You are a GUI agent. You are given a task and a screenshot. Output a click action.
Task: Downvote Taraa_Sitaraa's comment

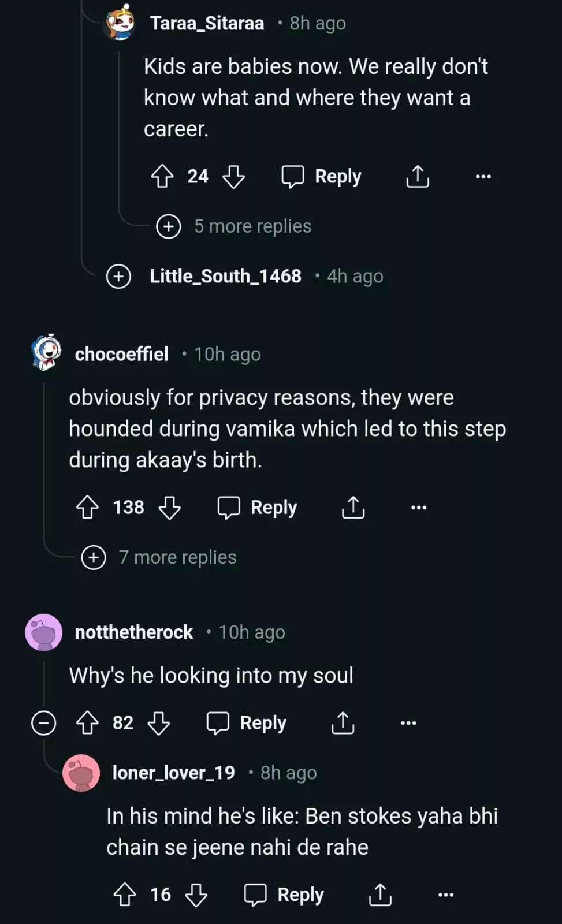point(233,176)
